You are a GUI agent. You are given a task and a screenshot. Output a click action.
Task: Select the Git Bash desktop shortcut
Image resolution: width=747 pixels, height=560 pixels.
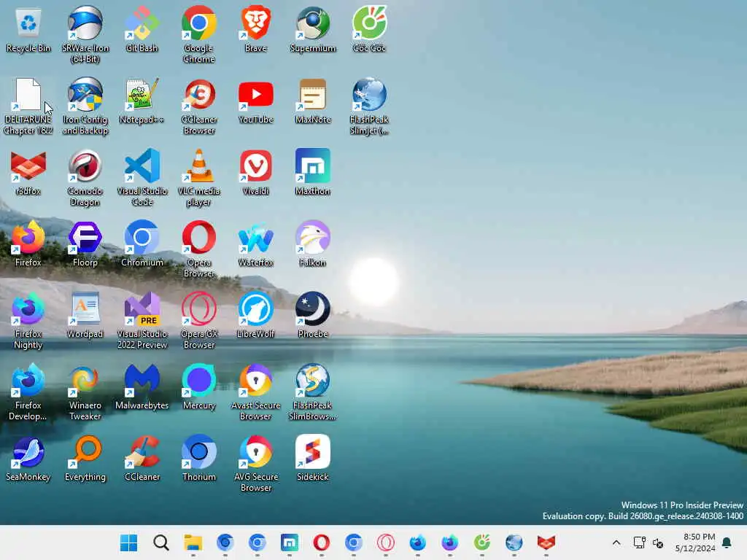(142, 30)
